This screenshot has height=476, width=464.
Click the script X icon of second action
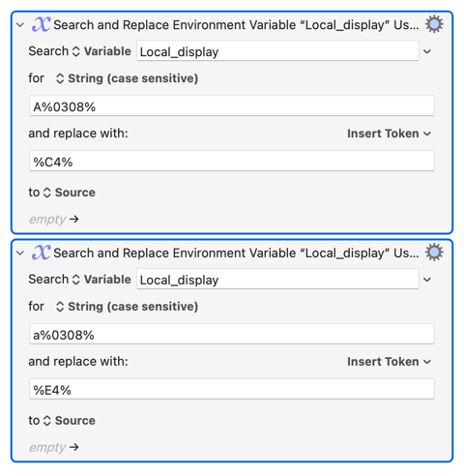tap(41, 253)
